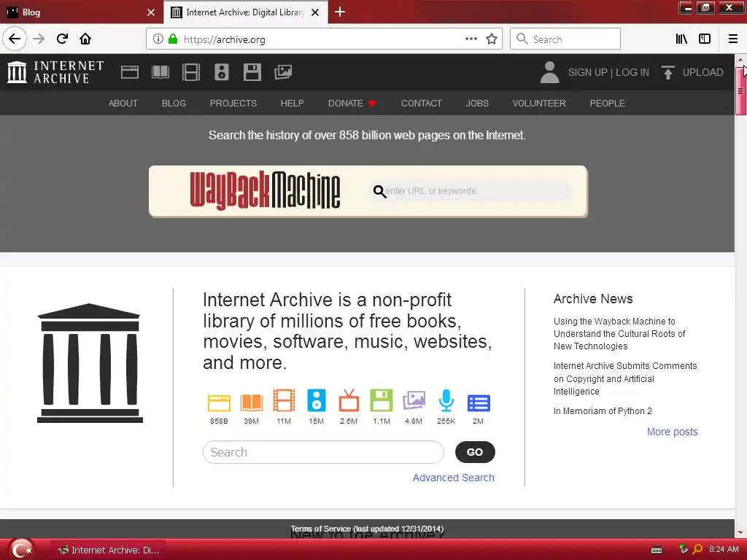Open Wayback Machine Cultural Roots news post
The image size is (747, 560).
[x=619, y=334]
